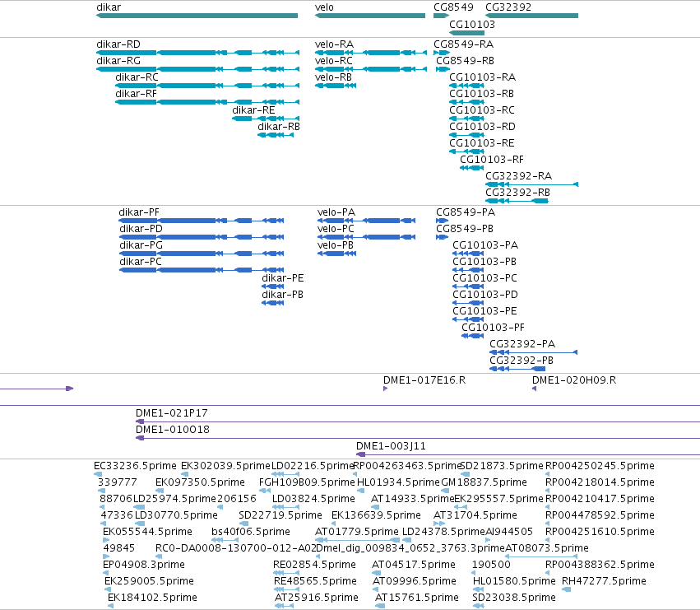Select CG10103-PD protein
The height and width of the screenshot is (610, 700).
(x=468, y=304)
